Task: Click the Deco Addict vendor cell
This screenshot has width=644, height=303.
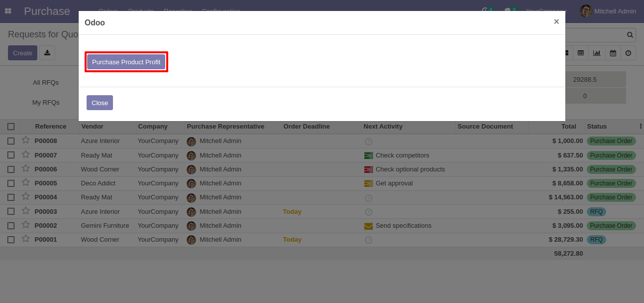Action: pos(98,183)
